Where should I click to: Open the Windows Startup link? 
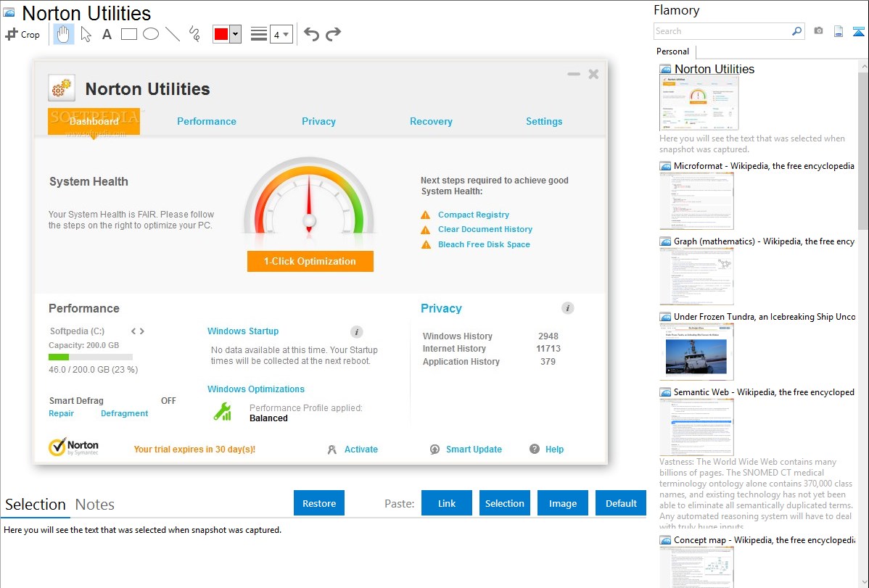pos(243,331)
